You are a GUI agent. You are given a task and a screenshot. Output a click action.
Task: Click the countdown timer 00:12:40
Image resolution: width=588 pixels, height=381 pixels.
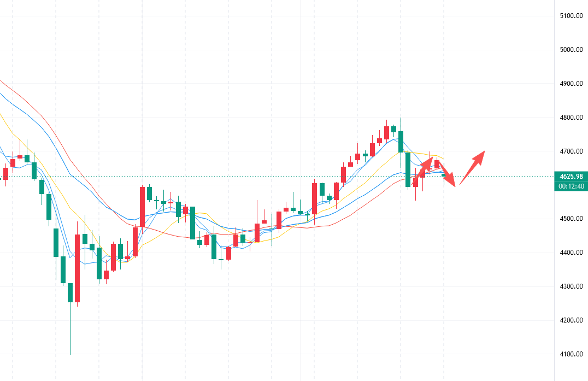570,186
